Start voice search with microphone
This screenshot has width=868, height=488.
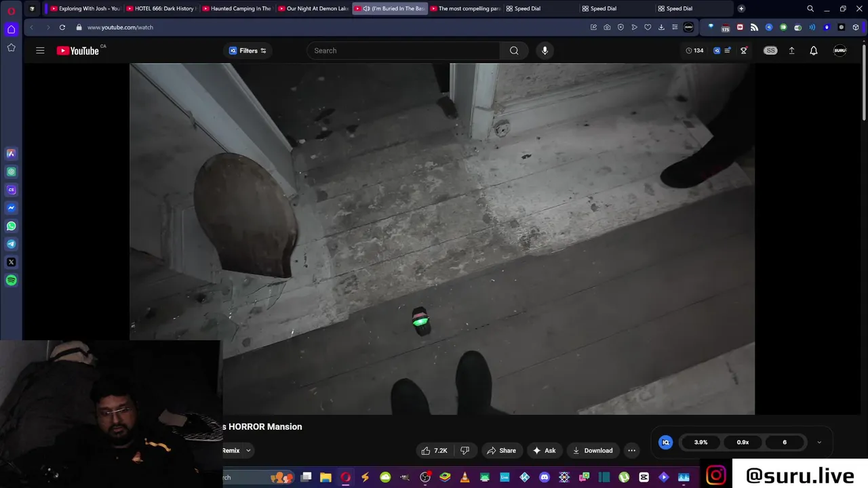tap(545, 51)
